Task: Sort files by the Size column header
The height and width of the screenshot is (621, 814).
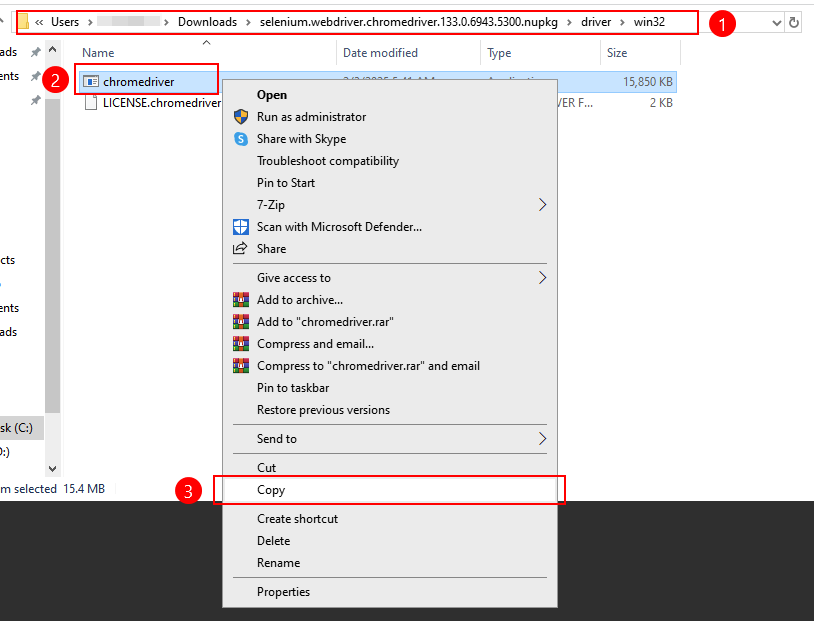Action: tap(640, 52)
